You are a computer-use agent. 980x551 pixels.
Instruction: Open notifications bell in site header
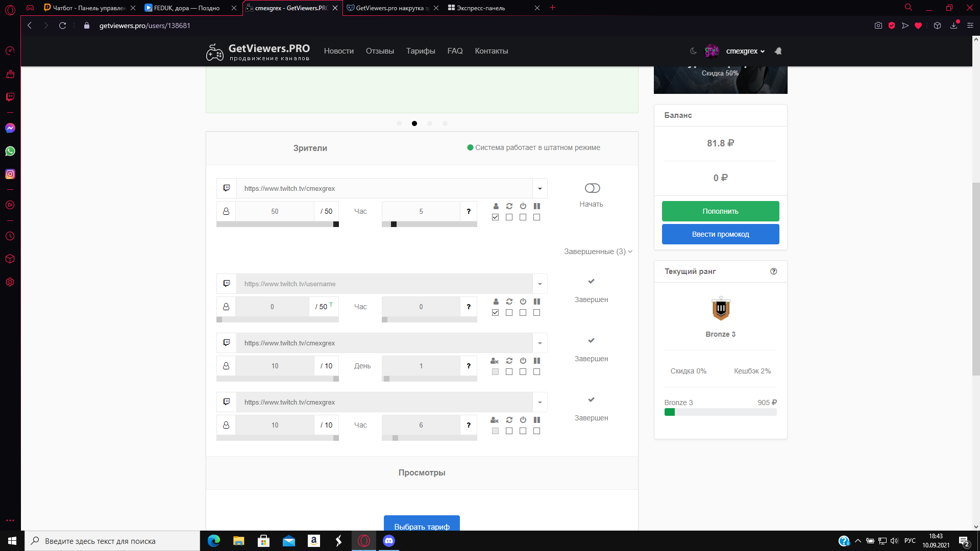pyautogui.click(x=778, y=51)
